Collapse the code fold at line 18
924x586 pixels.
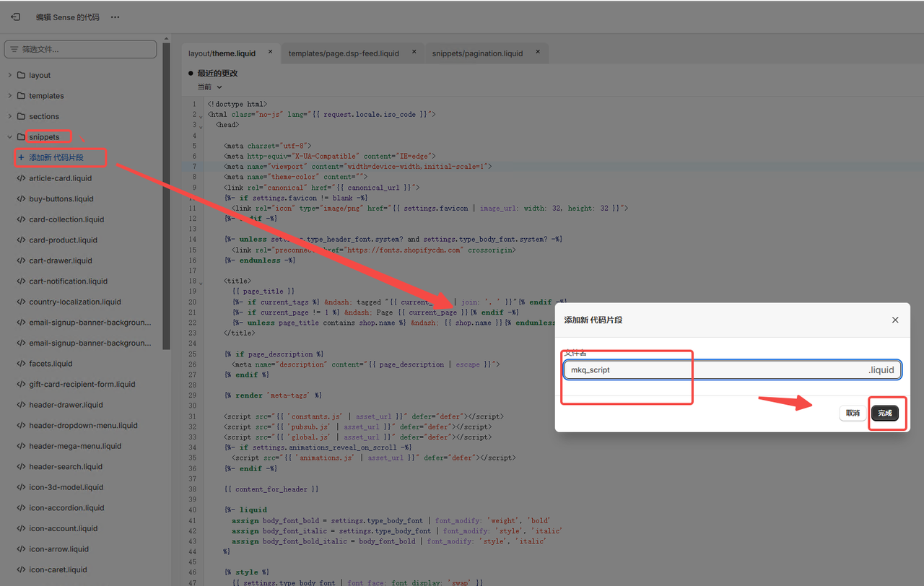click(x=201, y=282)
